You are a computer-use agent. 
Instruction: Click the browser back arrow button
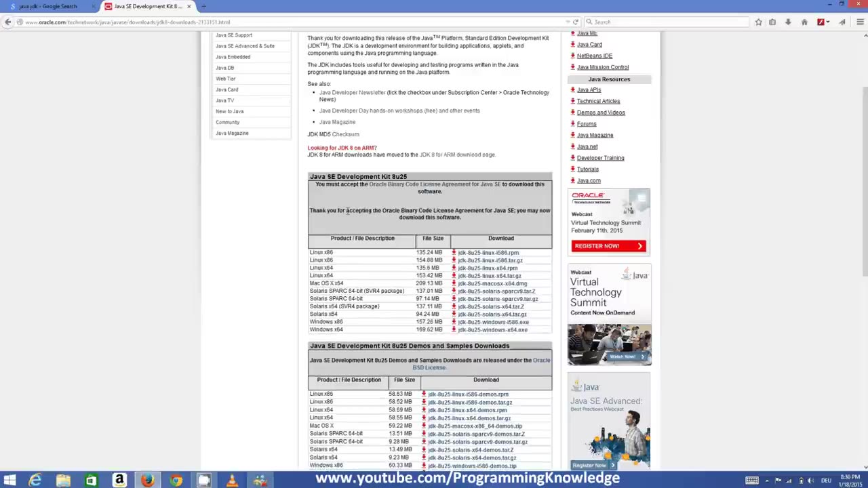tap(7, 22)
